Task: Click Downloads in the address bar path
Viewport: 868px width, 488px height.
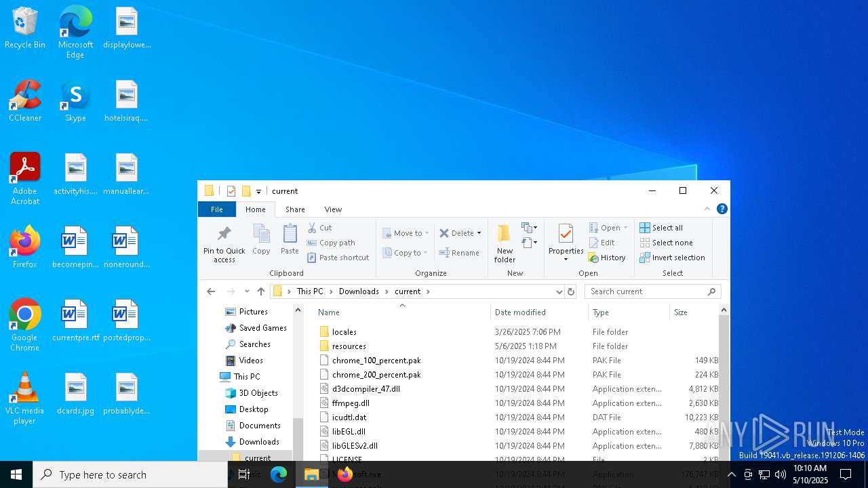Action: click(359, 291)
